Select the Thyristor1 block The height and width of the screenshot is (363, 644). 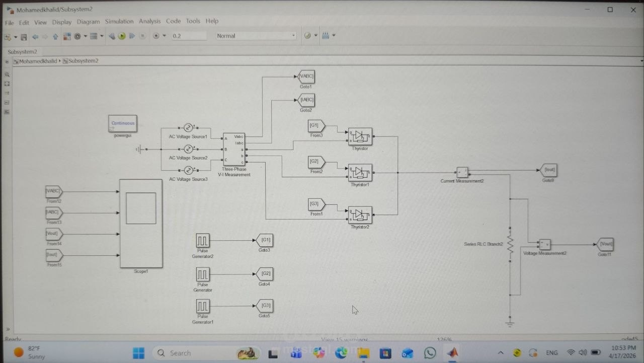[x=360, y=173]
